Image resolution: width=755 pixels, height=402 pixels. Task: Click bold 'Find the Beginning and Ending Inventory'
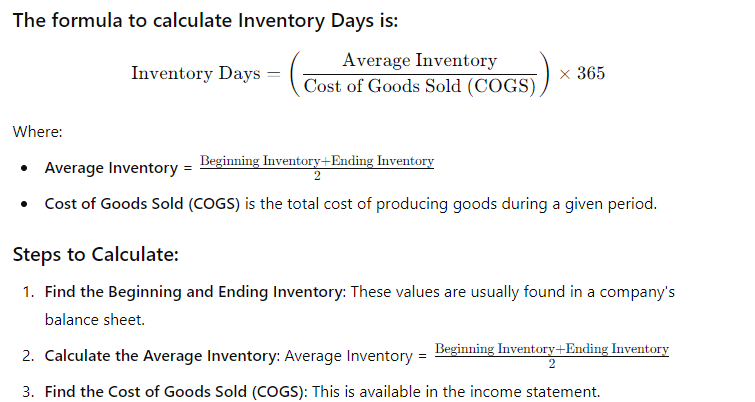click(x=195, y=292)
